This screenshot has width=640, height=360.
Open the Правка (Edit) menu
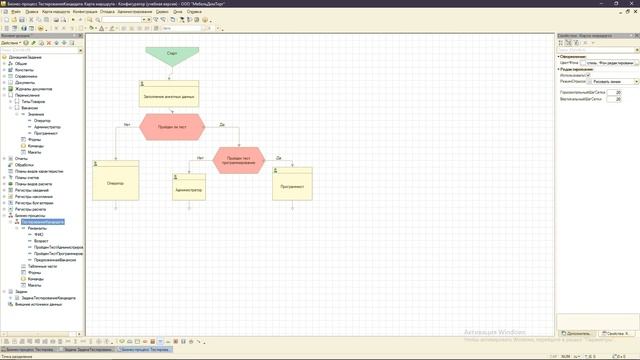click(31, 12)
